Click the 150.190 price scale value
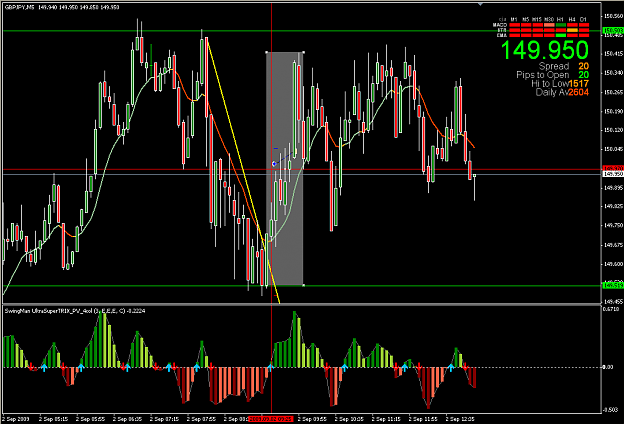The width and height of the screenshot is (625, 425). pos(614,111)
